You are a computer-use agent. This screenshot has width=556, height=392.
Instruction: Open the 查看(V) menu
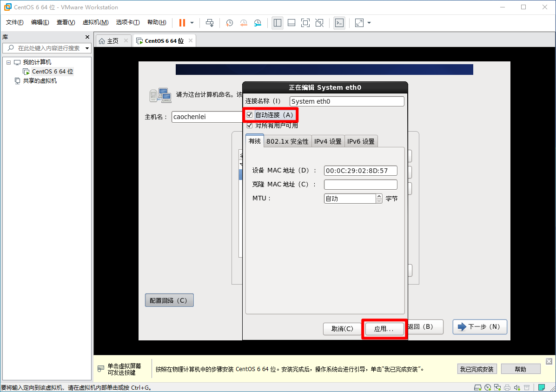pyautogui.click(x=66, y=22)
